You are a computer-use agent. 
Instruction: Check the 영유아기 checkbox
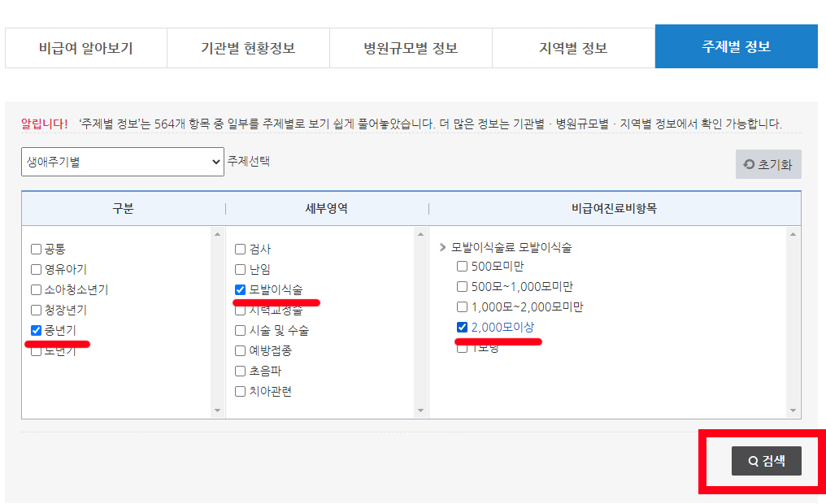[x=37, y=270]
